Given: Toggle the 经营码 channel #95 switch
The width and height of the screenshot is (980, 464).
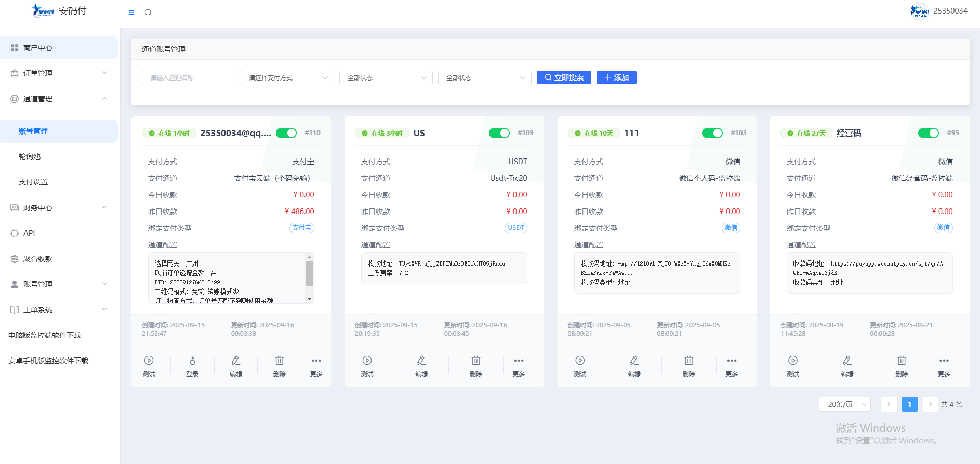Looking at the screenshot, I should pos(929,133).
